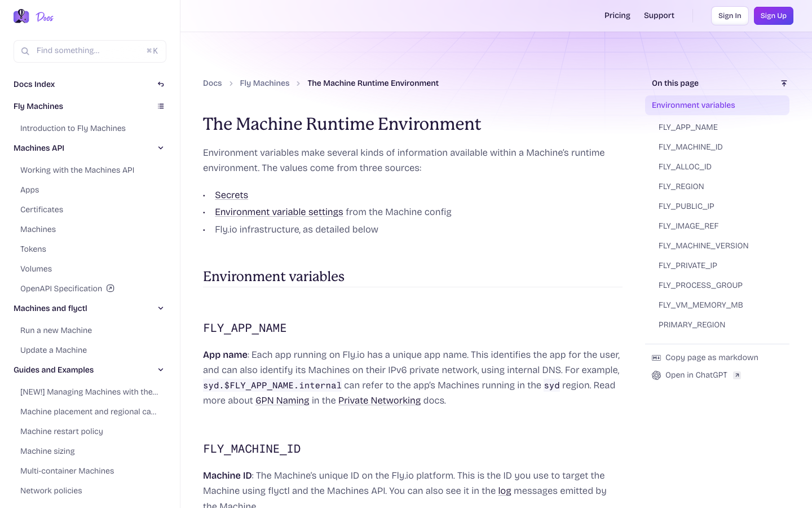Click Copy page as markdown
This screenshot has width=812, height=508.
(x=712, y=357)
